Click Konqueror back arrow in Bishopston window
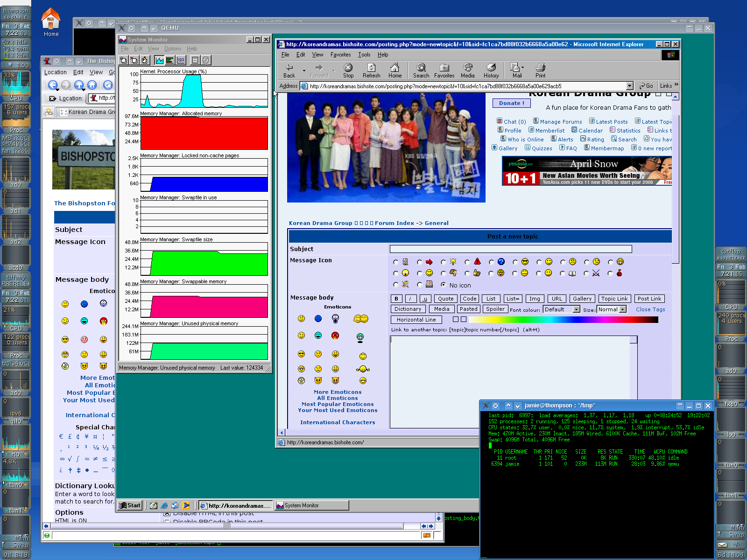Screen dimensions: 747x560 pos(52,85)
